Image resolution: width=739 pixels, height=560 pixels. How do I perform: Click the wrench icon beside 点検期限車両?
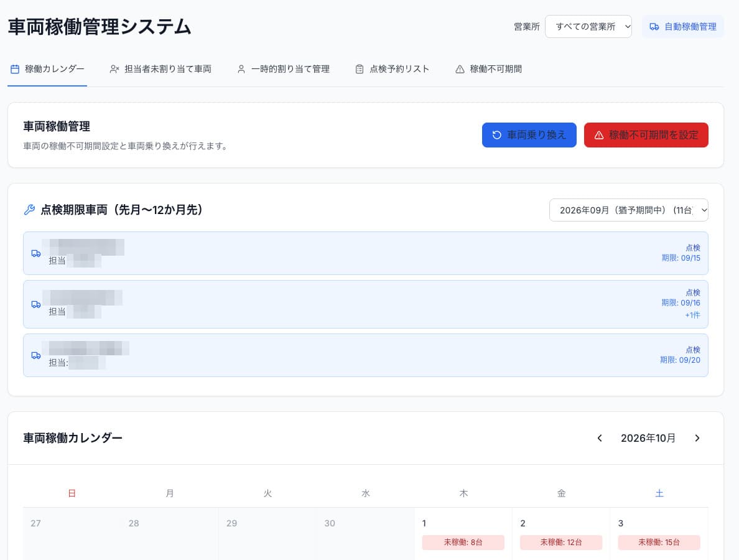pyautogui.click(x=29, y=210)
